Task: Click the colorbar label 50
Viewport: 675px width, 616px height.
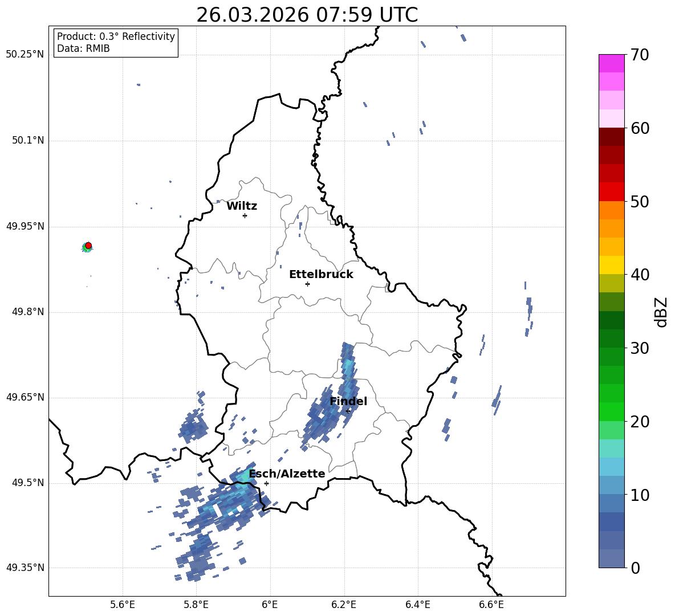Action: (640, 202)
